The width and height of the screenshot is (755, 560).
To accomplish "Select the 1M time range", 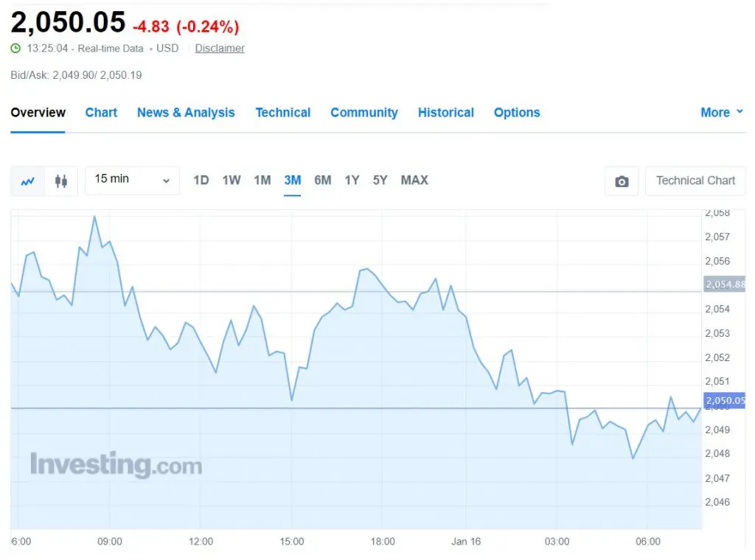I will [x=262, y=181].
